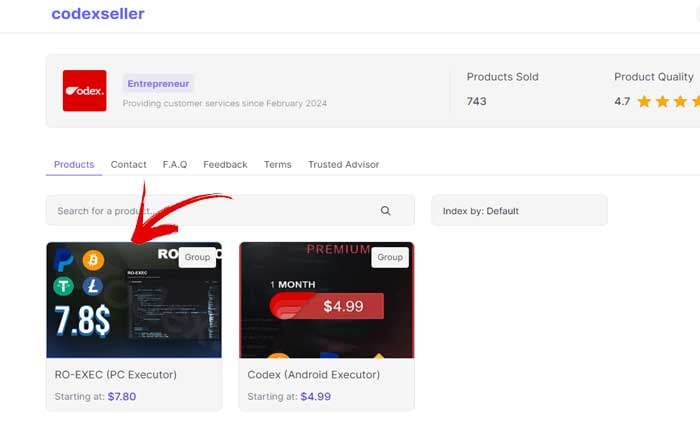Click the codexseller site title
700x430 pixels.
[98, 14]
